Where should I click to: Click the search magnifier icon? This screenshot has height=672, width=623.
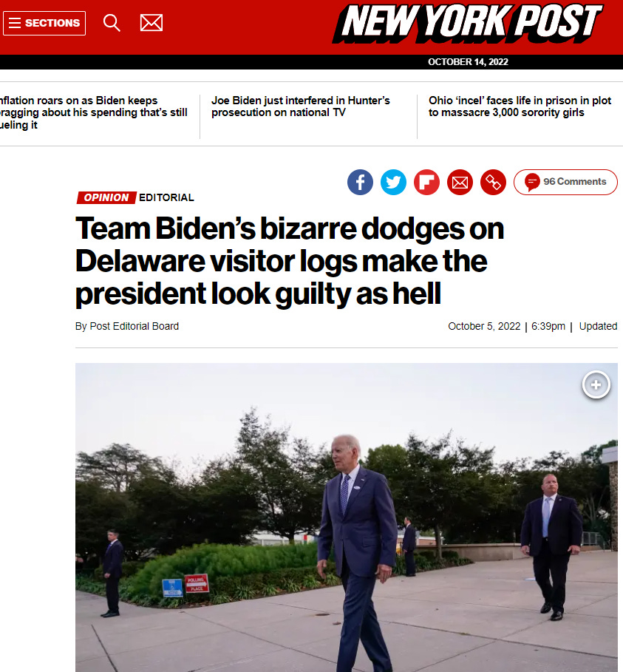coord(112,23)
